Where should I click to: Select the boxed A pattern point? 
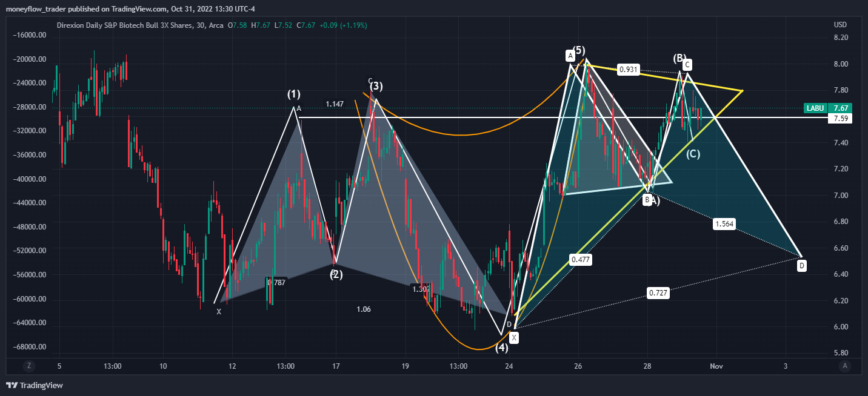pyautogui.click(x=570, y=56)
